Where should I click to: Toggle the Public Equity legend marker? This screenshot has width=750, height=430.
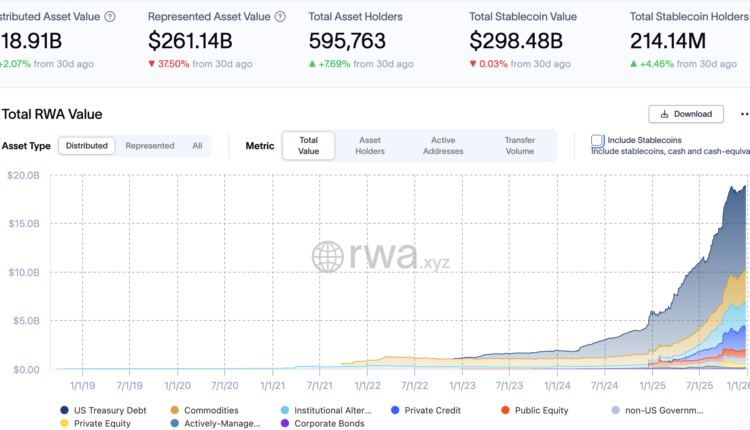[506, 409]
